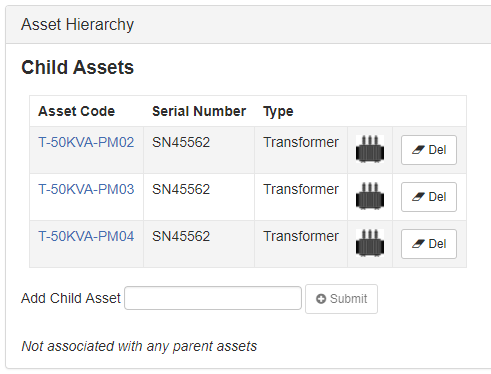Click serial number SN45562 in PM03 row
Viewport: 491px width, 374px height.
tap(181, 189)
